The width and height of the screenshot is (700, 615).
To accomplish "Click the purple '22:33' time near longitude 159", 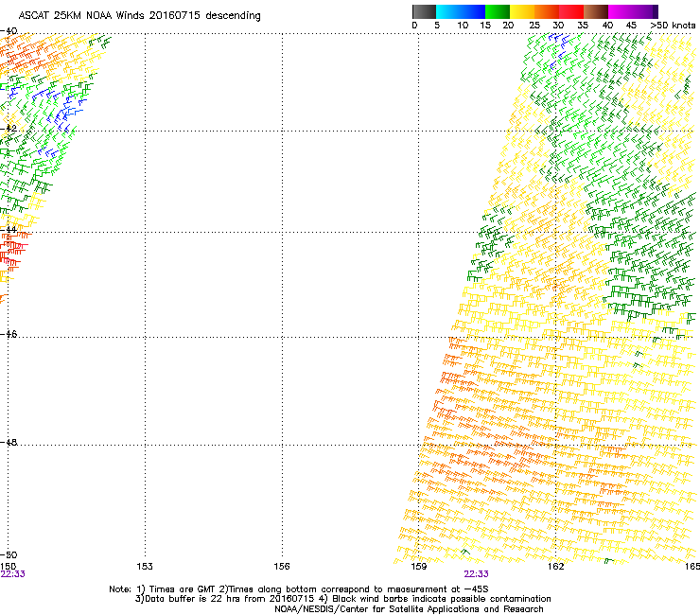I will 476,574.
